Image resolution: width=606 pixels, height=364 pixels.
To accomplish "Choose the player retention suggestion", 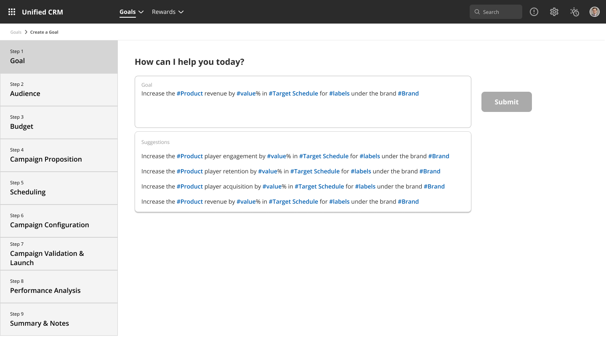I will click(x=291, y=171).
